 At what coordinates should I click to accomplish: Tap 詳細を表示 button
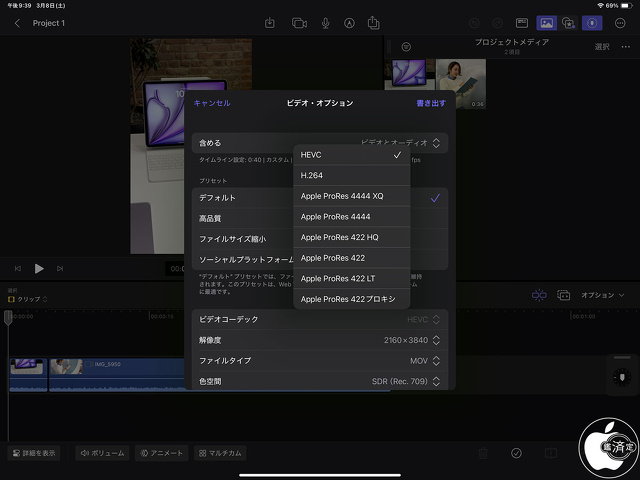coord(34,453)
